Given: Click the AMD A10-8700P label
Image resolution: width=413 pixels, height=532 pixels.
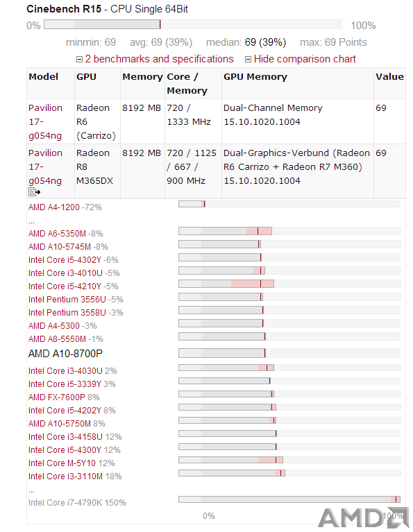Looking at the screenshot, I should pos(65,354).
